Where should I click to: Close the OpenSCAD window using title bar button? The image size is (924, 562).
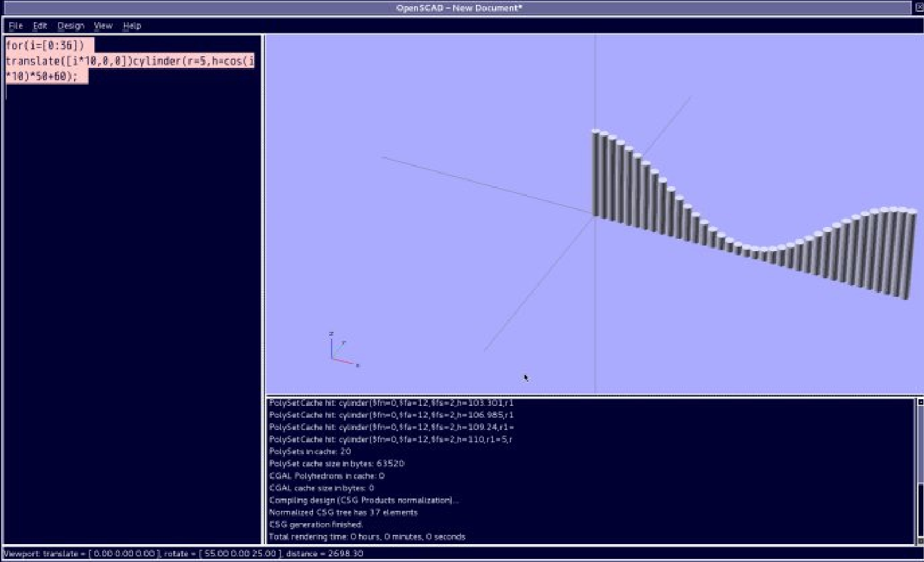919,7
